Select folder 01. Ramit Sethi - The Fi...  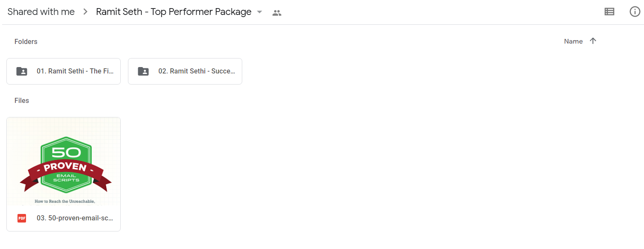coord(64,71)
